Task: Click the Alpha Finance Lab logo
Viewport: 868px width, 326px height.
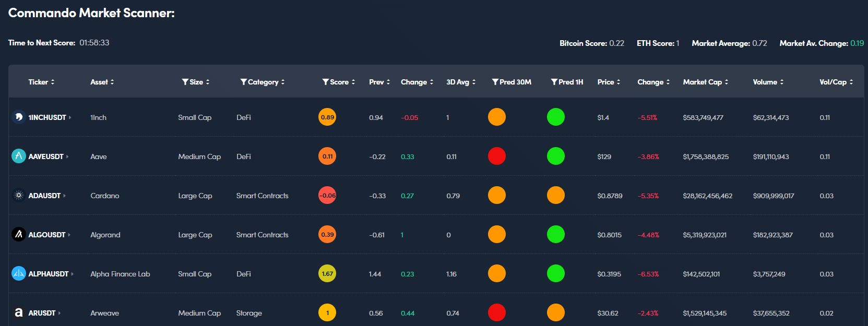Action: 19,273
